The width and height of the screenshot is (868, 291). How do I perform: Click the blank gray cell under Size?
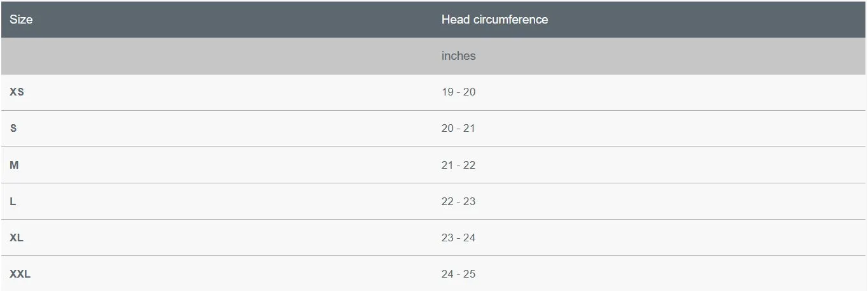coord(216,56)
